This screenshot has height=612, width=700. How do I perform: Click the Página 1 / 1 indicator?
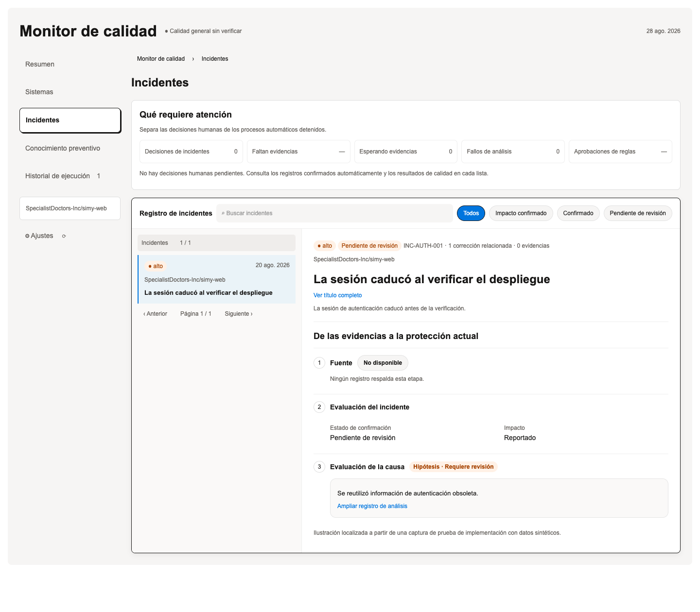(196, 314)
